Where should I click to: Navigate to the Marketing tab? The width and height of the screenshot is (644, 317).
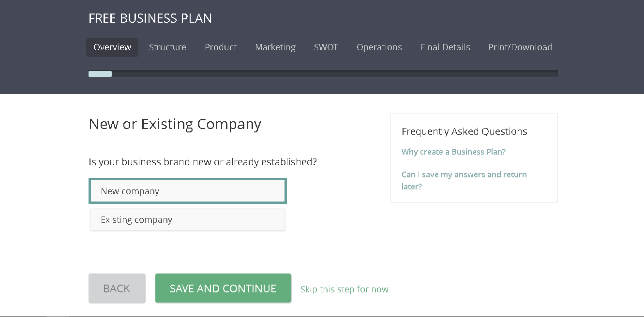coord(275,47)
